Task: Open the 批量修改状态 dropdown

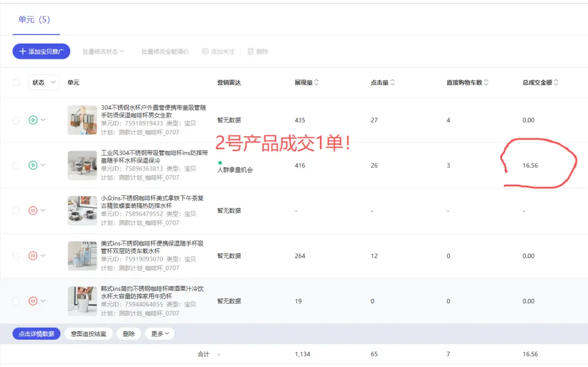Action: [103, 52]
